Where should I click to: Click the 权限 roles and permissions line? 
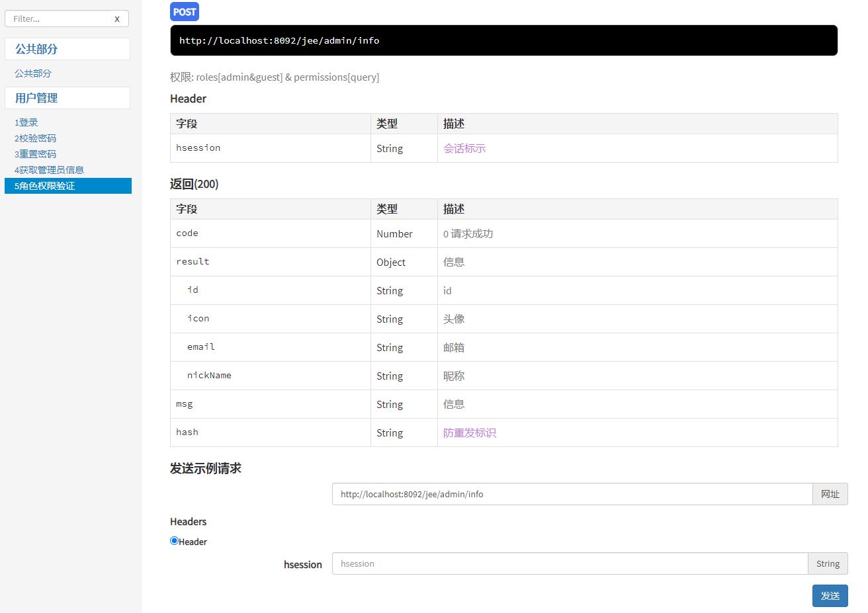[275, 77]
